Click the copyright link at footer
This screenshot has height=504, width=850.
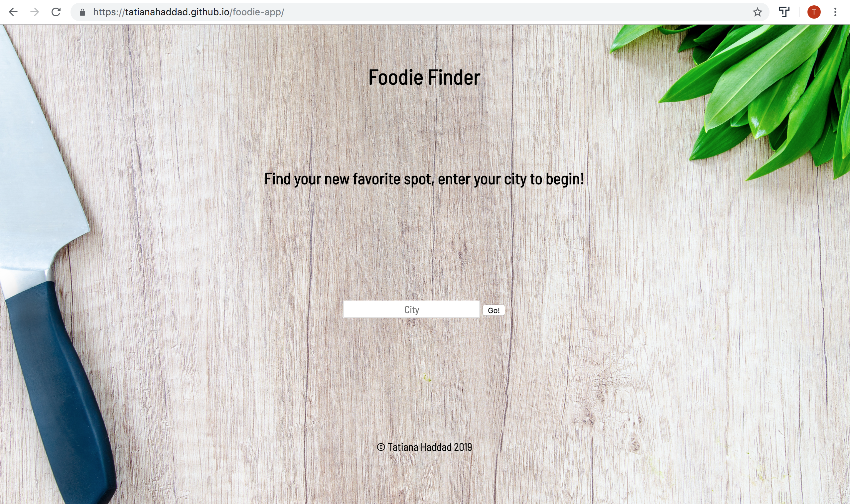click(424, 446)
